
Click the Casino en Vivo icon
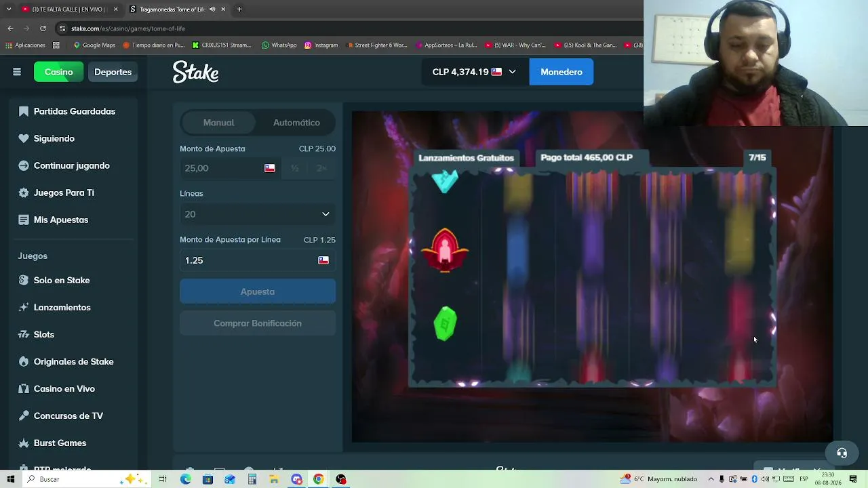click(x=24, y=388)
